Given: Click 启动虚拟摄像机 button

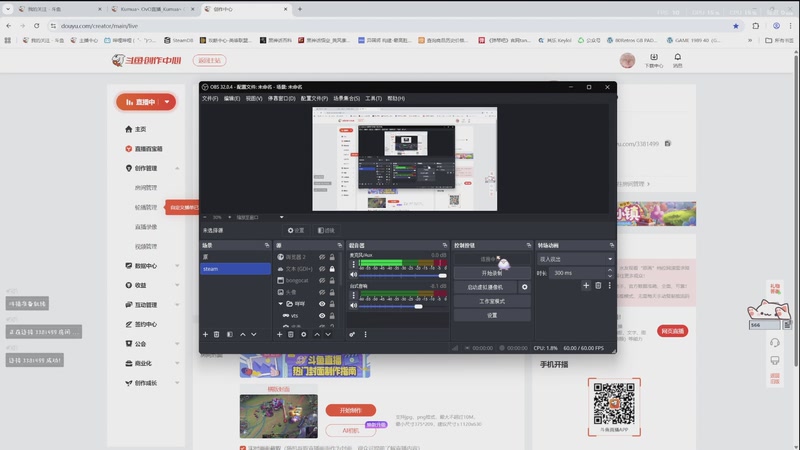Looking at the screenshot, I should tap(485, 287).
